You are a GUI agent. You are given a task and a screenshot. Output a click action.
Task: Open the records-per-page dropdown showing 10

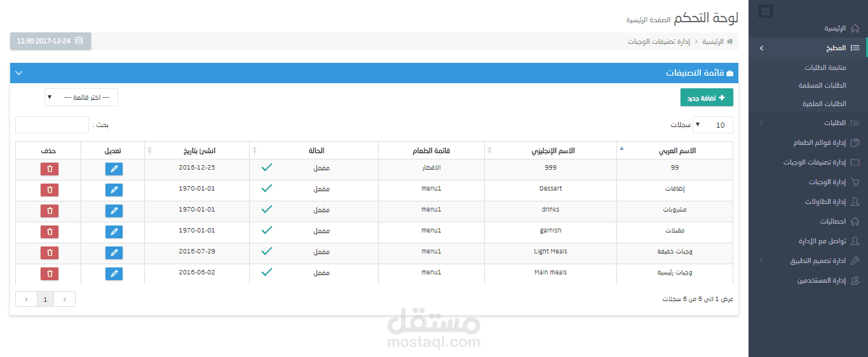pyautogui.click(x=712, y=125)
